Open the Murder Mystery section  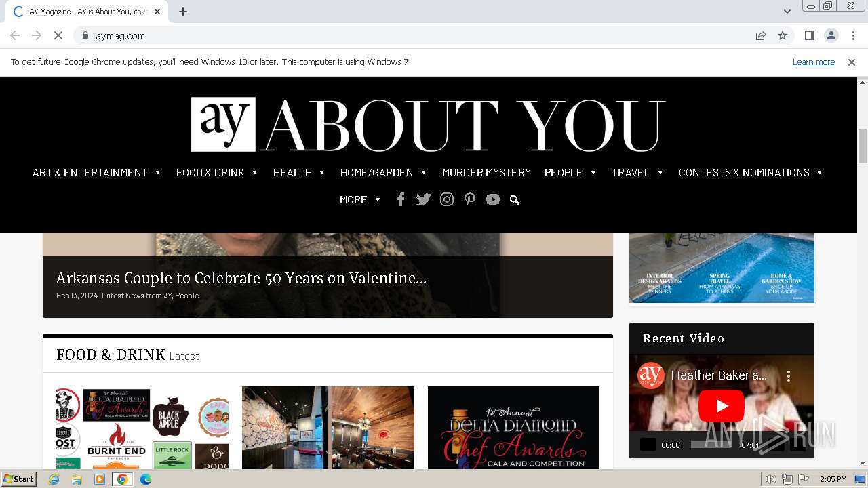click(x=486, y=172)
